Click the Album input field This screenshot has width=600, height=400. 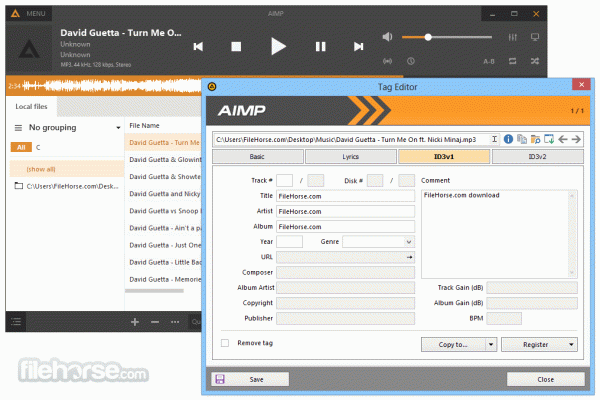coord(346,227)
